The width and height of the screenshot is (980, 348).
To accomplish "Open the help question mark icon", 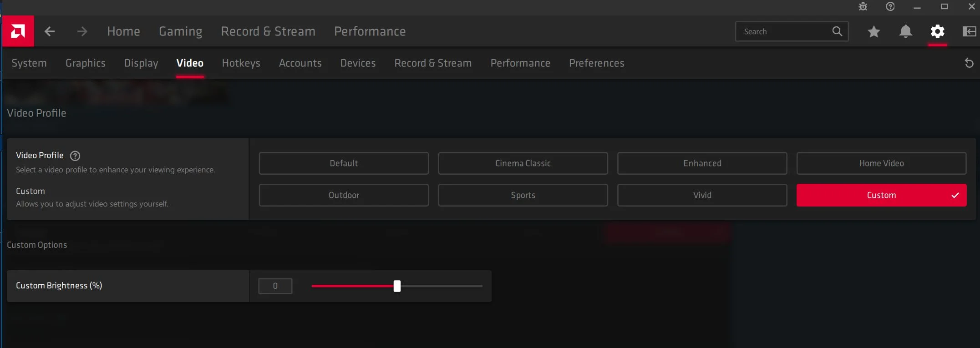I will click(x=890, y=7).
